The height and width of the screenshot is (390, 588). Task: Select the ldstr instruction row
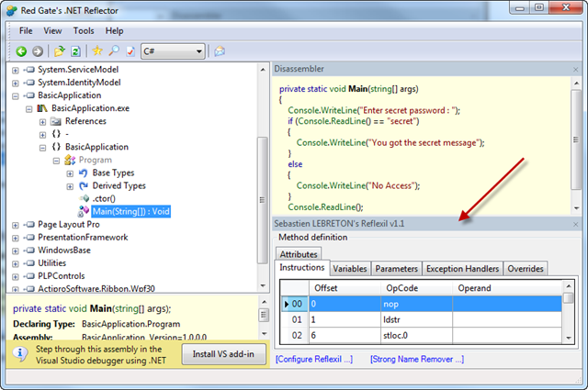422,320
